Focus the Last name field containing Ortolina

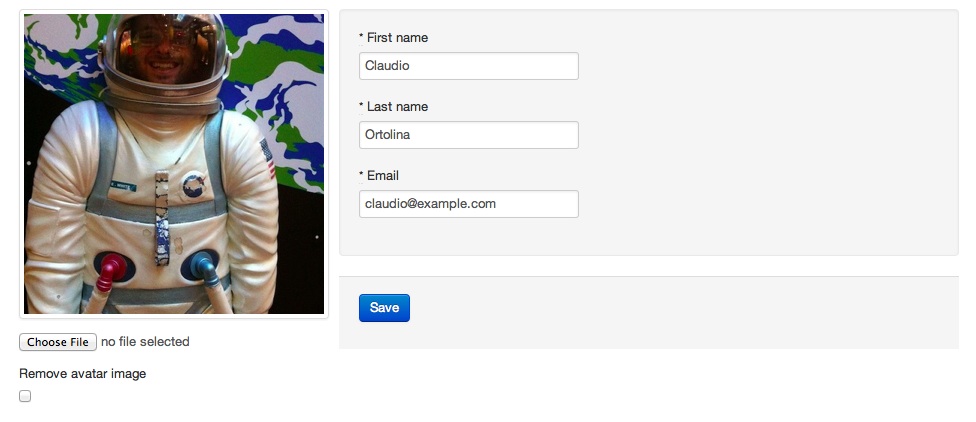click(x=469, y=135)
